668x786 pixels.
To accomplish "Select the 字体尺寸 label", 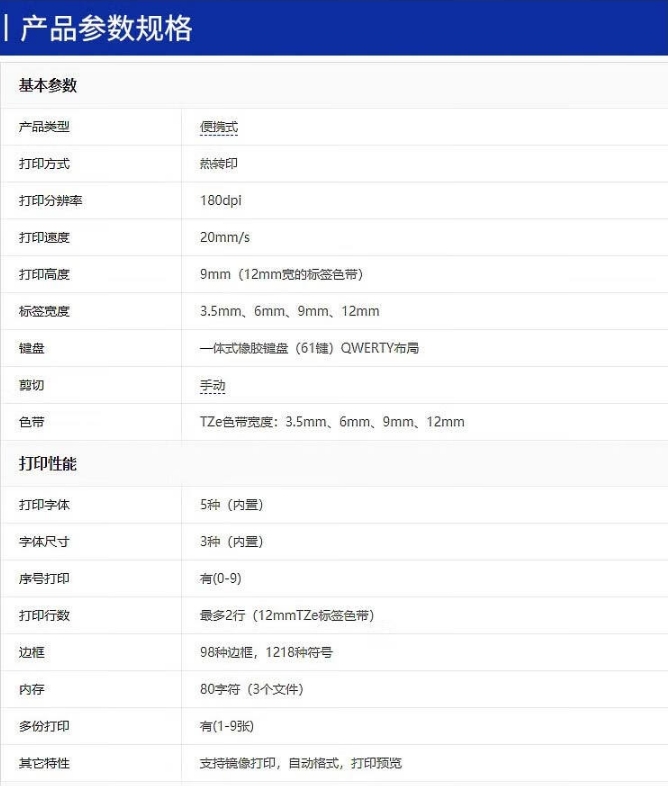I will click(44, 542).
